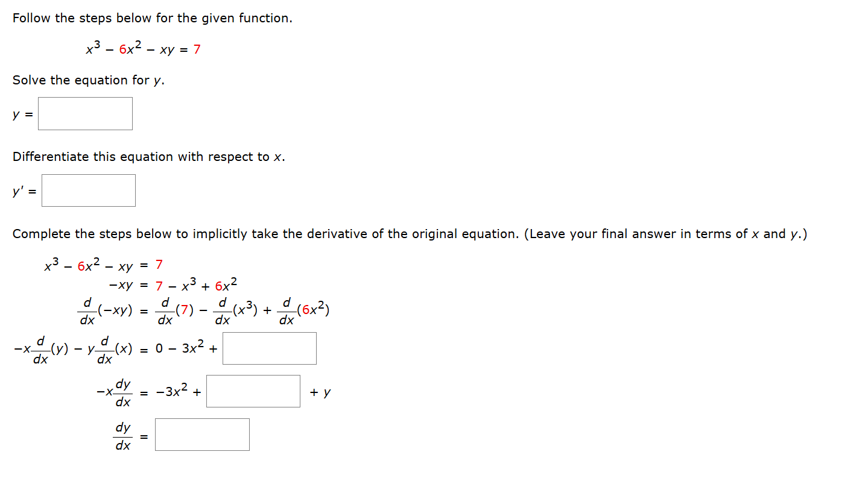
Task: Click the final dy/dx answer box
Action: [x=201, y=434]
